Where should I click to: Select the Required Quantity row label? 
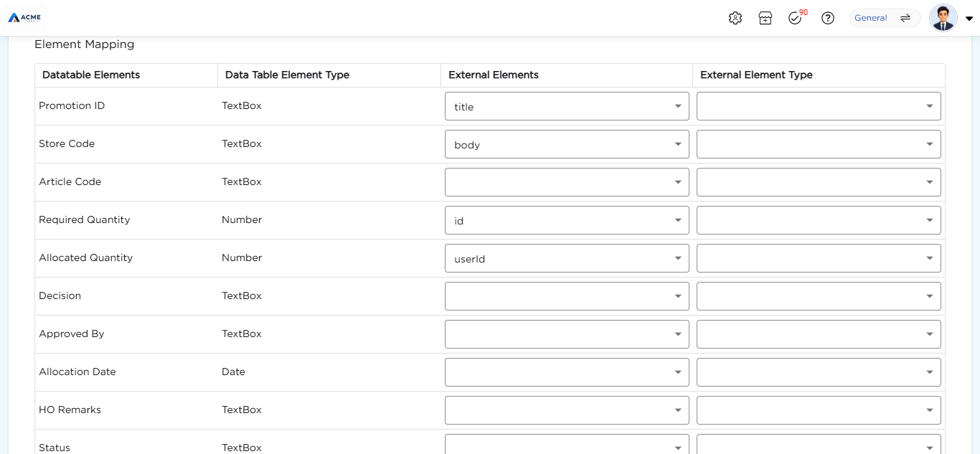pos(85,219)
